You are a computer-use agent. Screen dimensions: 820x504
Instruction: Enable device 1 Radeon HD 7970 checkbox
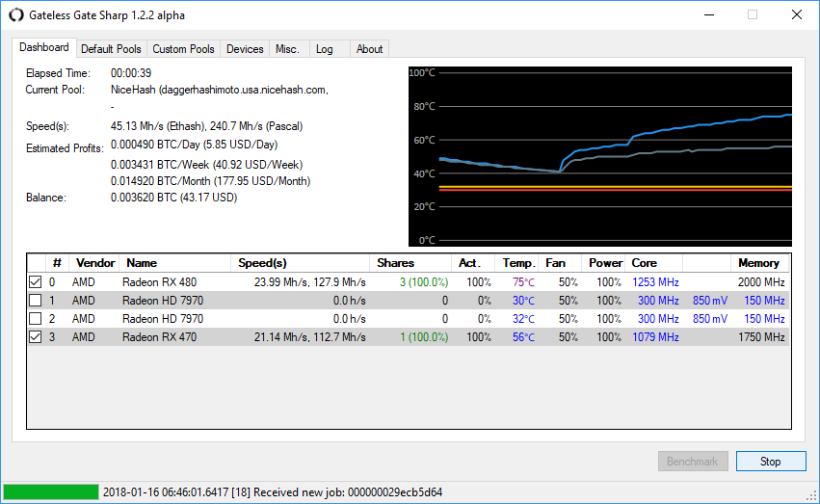click(x=35, y=301)
